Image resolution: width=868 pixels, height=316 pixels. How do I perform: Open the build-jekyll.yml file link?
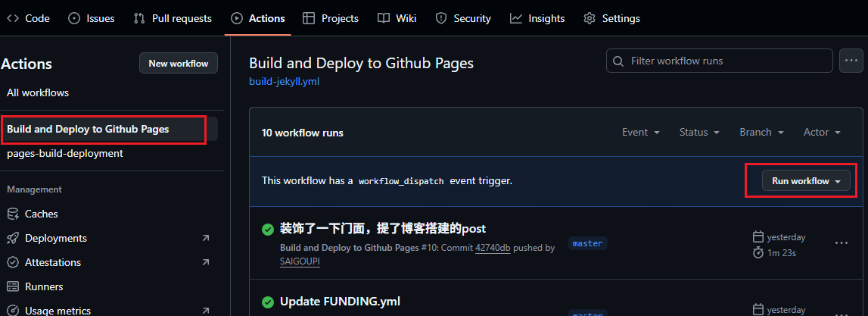click(x=284, y=82)
